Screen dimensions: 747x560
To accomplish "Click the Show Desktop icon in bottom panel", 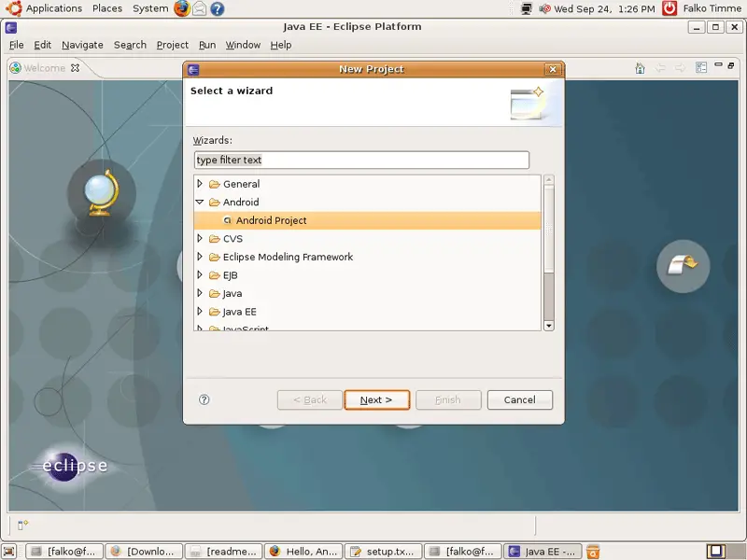I will point(9,552).
